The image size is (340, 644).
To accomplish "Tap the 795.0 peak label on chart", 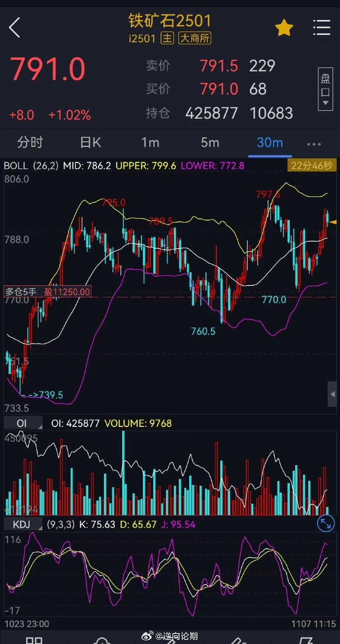I will coord(114,203).
